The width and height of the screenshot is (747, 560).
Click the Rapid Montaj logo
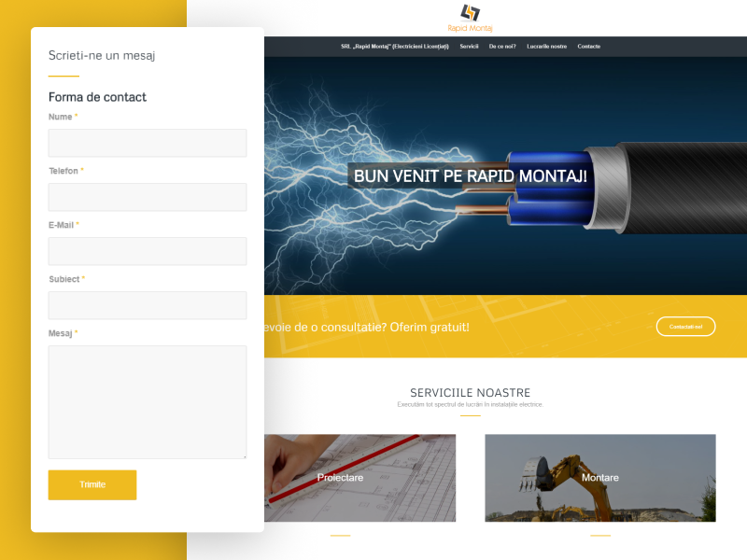[x=470, y=18]
